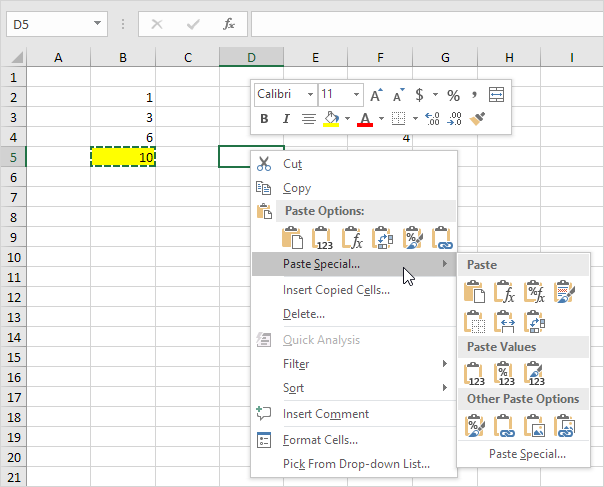Click the Select All corner triangle
The image size is (604, 487).
coord(17,57)
